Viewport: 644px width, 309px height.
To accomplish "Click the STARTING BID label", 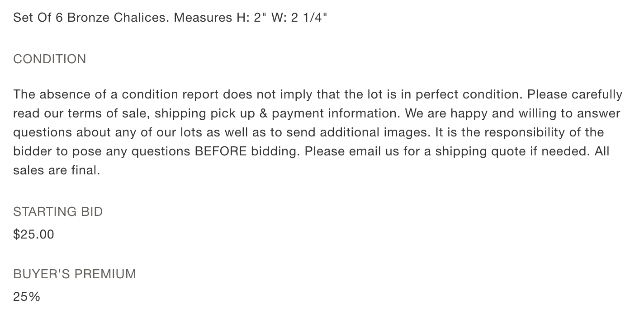I will [x=58, y=211].
